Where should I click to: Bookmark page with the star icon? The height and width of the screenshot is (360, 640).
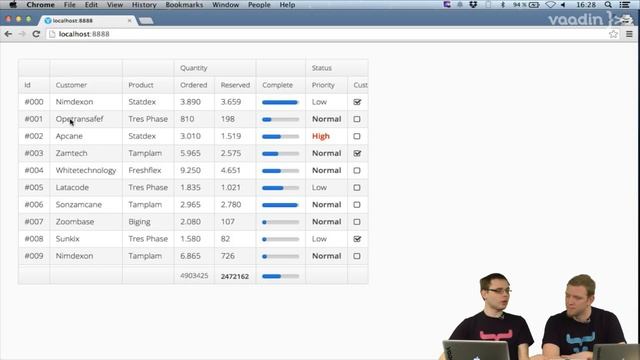click(613, 34)
